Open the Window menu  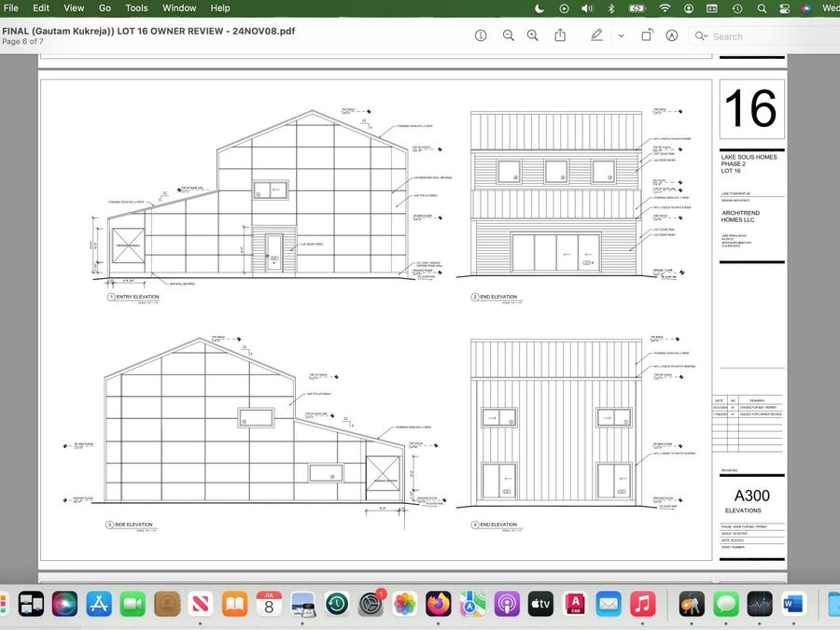tap(179, 8)
